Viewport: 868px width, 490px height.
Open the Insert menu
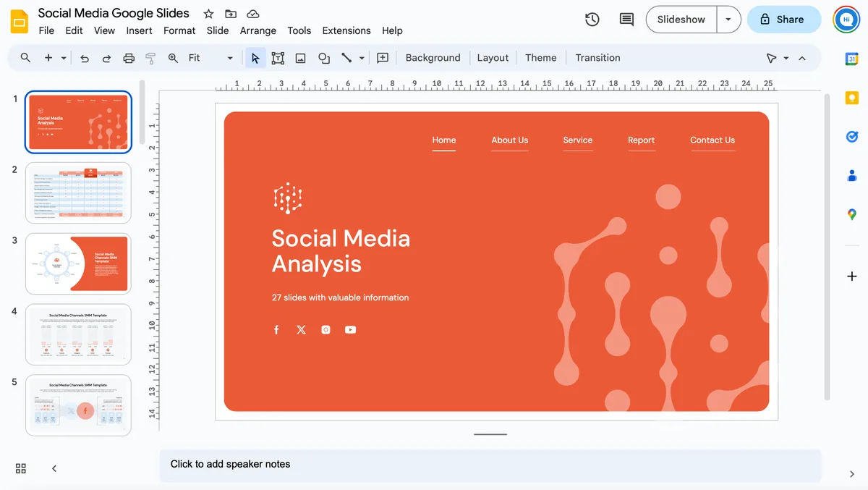(139, 30)
